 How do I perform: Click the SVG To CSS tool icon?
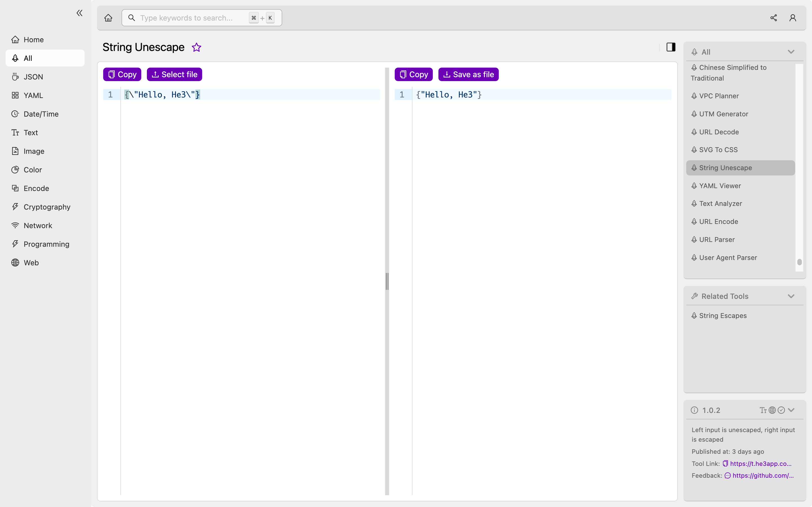pyautogui.click(x=694, y=150)
